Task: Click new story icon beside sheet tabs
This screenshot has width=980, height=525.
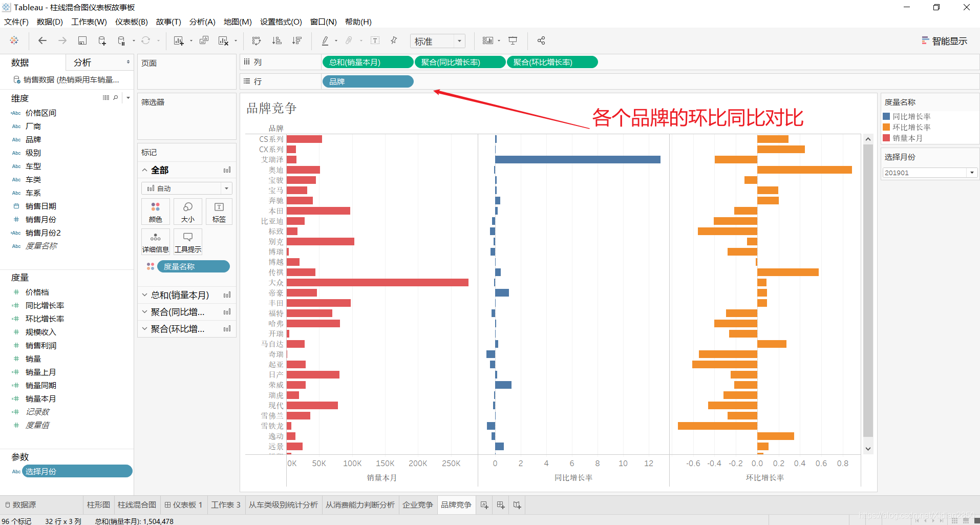Action: 517,505
